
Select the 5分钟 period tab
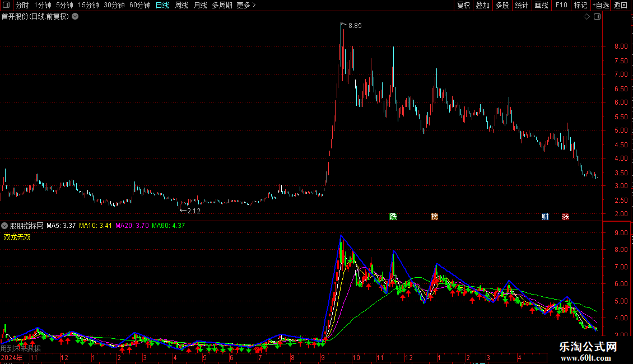[x=64, y=5]
